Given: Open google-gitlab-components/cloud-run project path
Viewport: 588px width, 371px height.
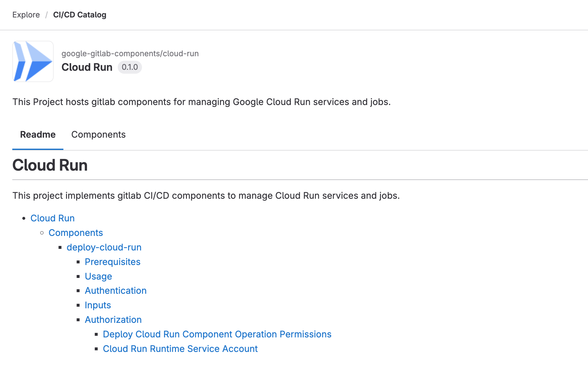Looking at the screenshot, I should (x=130, y=54).
